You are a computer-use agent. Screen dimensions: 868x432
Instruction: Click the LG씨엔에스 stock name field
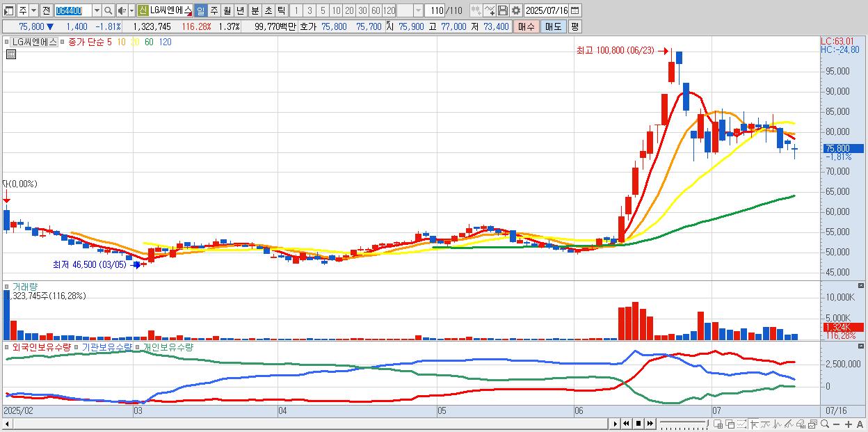170,10
